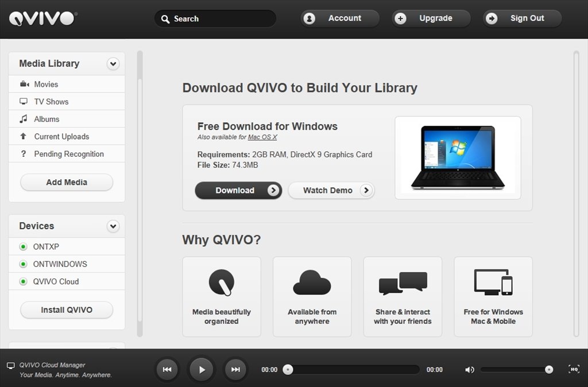
Task: Click the "QVIVO Cloud Manager" status text
Action: (52, 365)
